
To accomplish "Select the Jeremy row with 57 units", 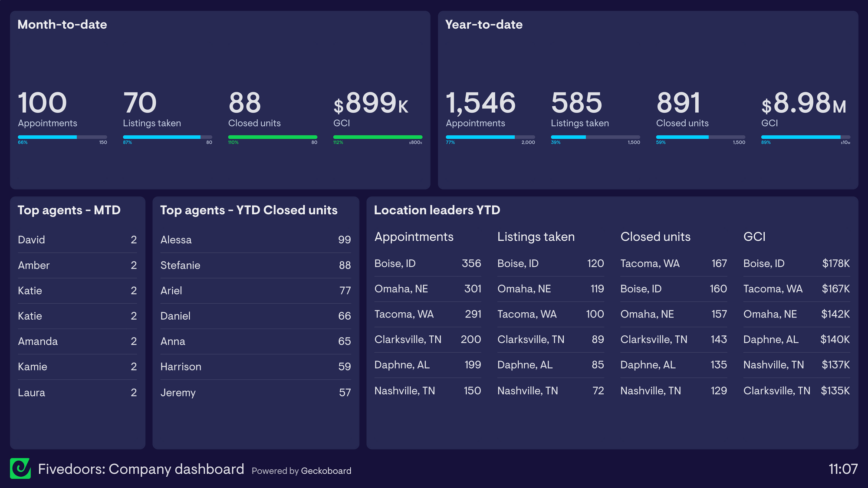I will (x=255, y=393).
